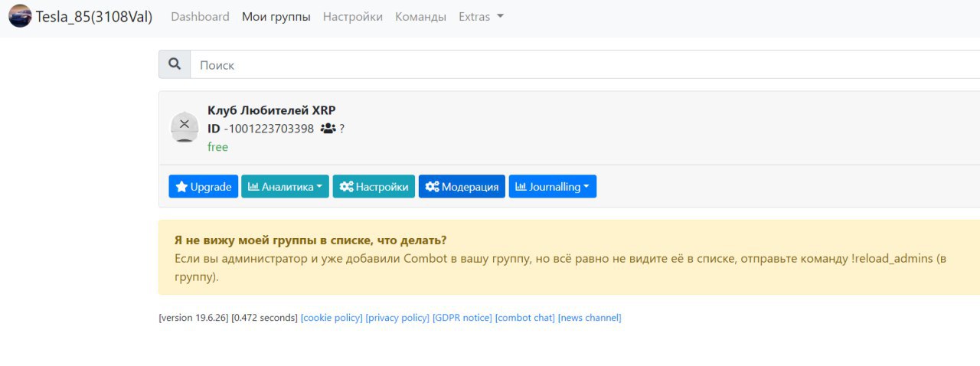
Task: Click the members count people icon
Action: pos(328,129)
